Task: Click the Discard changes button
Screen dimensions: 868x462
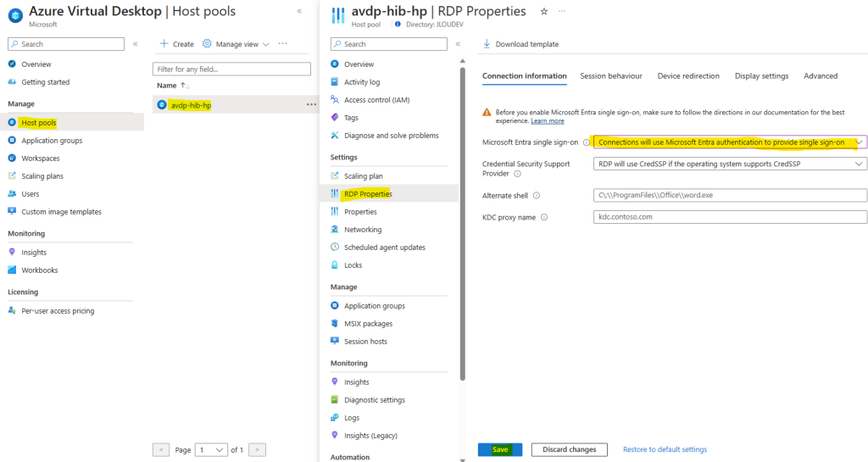Action: click(569, 449)
